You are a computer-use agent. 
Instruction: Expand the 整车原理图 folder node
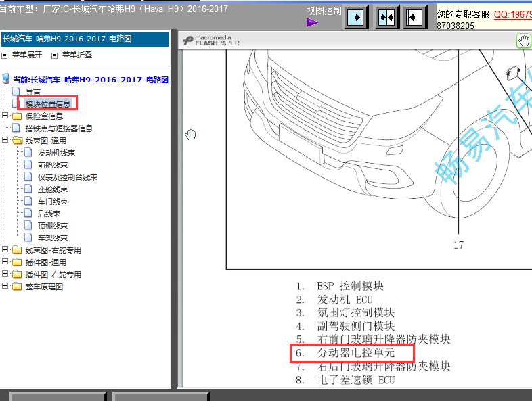5,286
